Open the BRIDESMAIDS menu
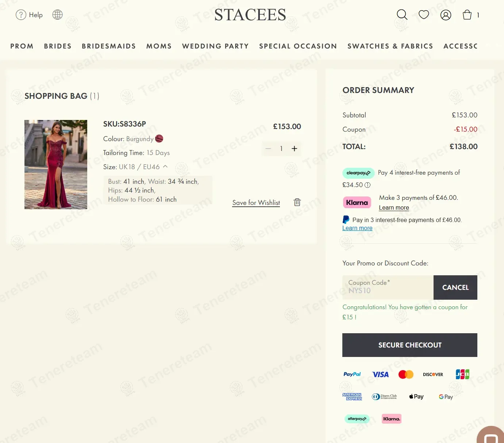The width and height of the screenshot is (504, 443). (109, 46)
